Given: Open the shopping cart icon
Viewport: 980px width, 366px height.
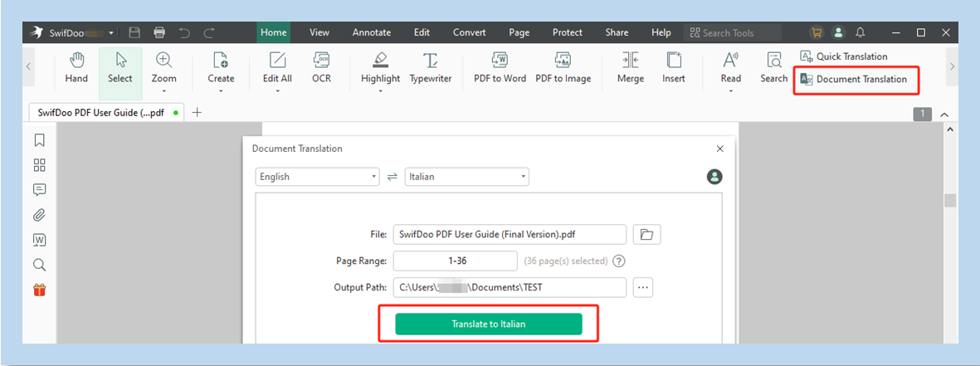Looking at the screenshot, I should tap(817, 32).
